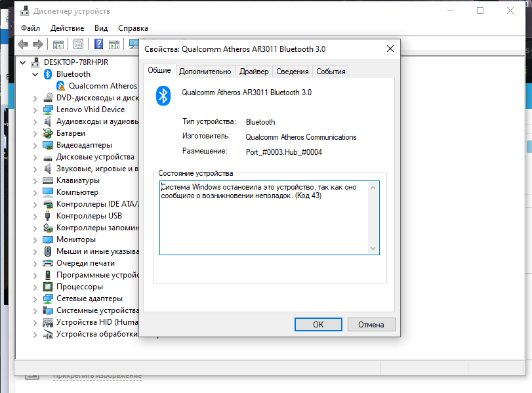The width and height of the screenshot is (532, 393).
Task: Click the Клавиатуры keyboard icon
Action: pos(48,180)
